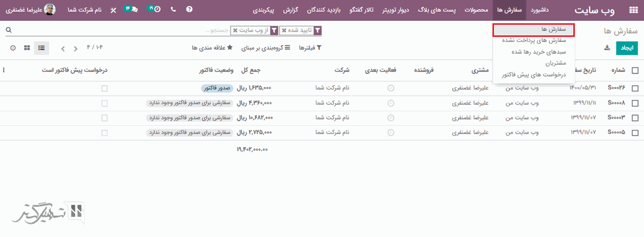The image size is (644, 237).
Task: Open the محصولات menu
Action: [x=476, y=10]
